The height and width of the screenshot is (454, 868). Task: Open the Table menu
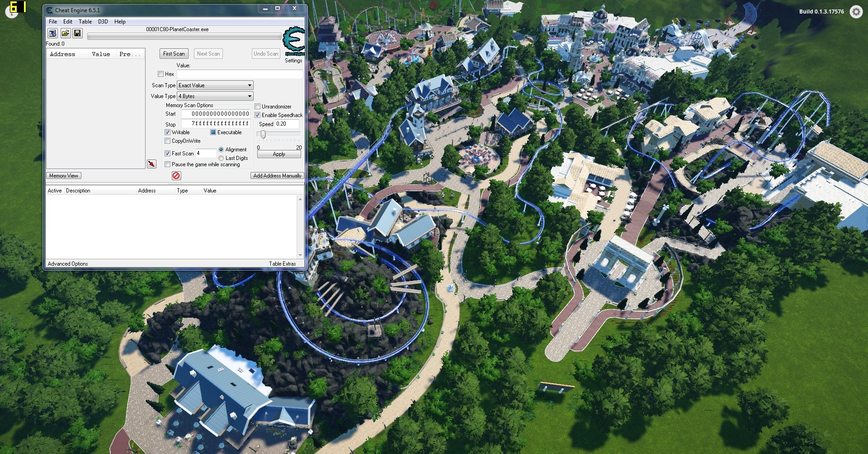[85, 22]
